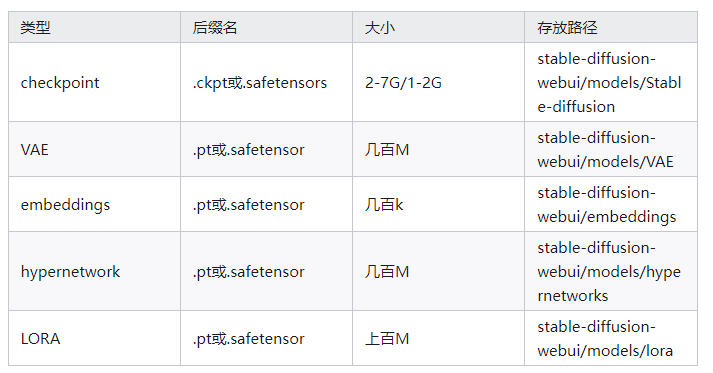Click the webui/embeddings path cell

pos(611,204)
